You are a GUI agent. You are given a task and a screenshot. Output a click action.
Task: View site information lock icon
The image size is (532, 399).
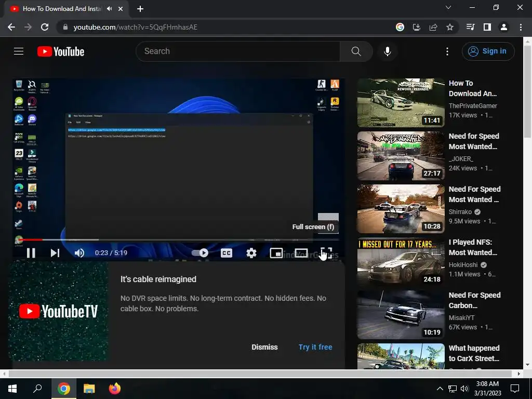[65, 27]
